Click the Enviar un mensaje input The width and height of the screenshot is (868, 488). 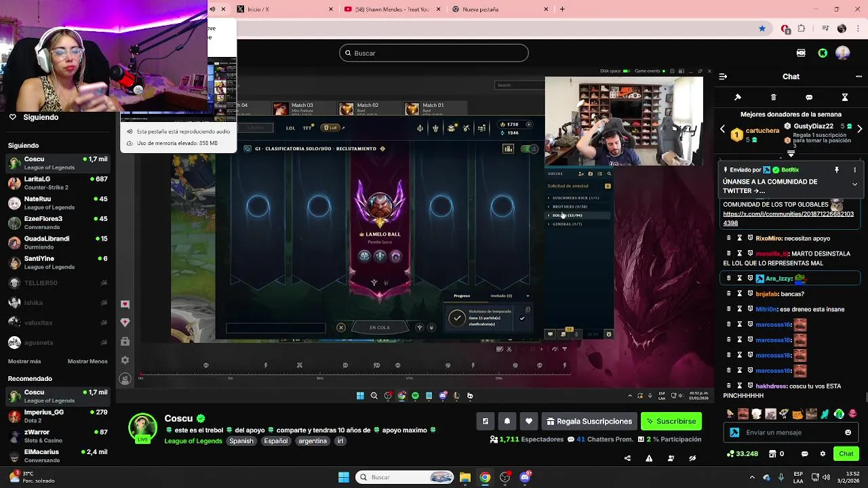coord(792,432)
